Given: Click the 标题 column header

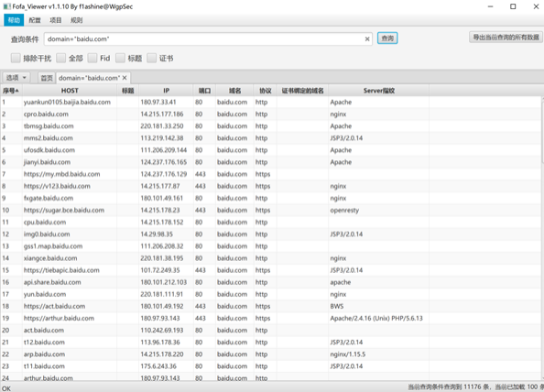Looking at the screenshot, I should (127, 91).
